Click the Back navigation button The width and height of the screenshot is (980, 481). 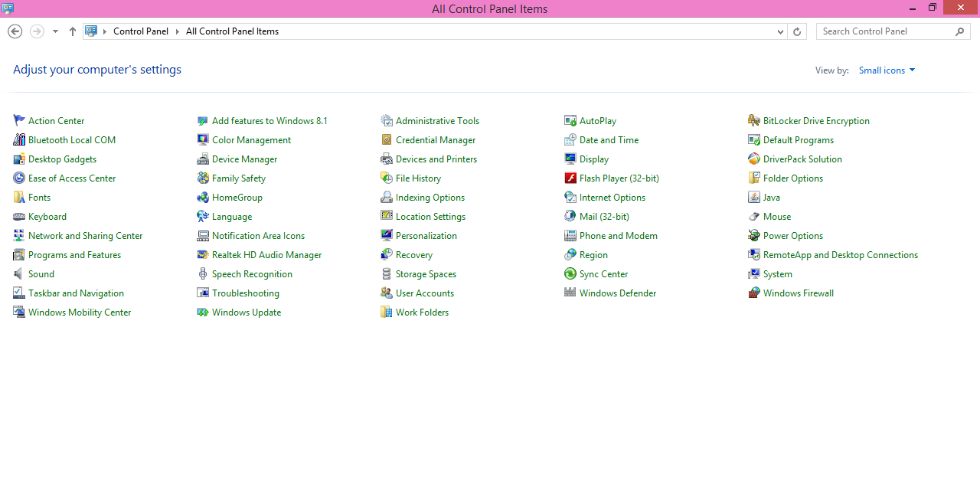point(15,31)
